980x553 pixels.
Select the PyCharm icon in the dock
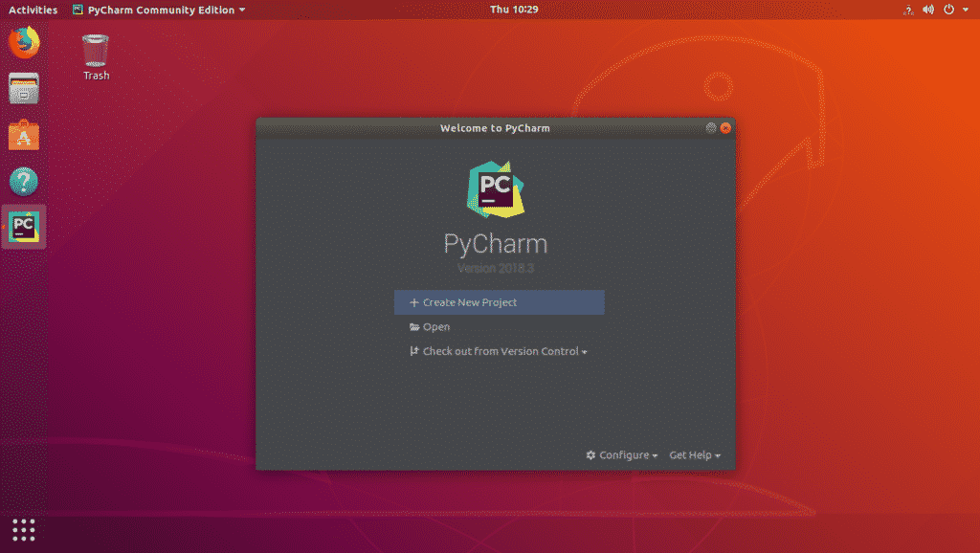pos(23,227)
